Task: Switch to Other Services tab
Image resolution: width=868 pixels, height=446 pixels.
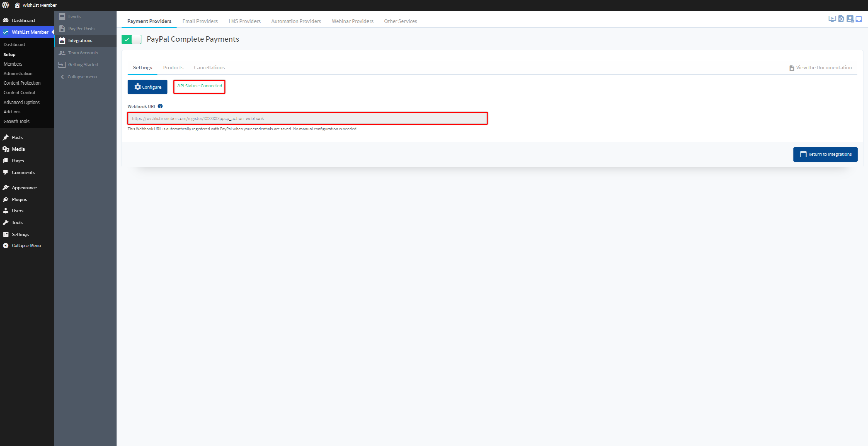Action: pos(400,21)
